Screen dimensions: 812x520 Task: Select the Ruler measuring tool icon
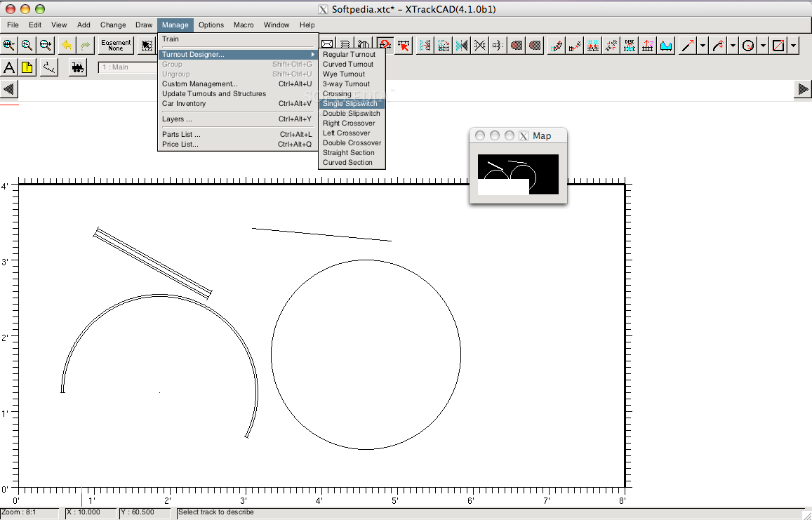(49, 67)
